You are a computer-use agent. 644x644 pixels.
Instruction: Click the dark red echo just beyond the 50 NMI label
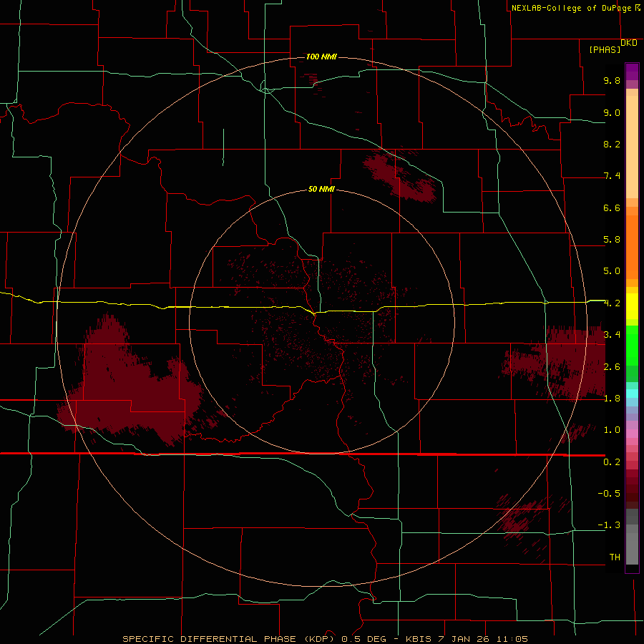pos(401,176)
